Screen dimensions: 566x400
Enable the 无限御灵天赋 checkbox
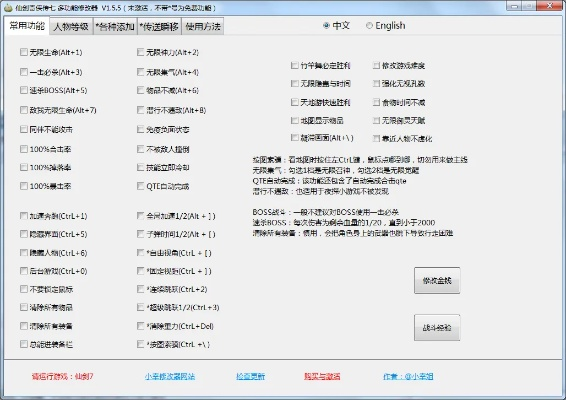point(376,120)
